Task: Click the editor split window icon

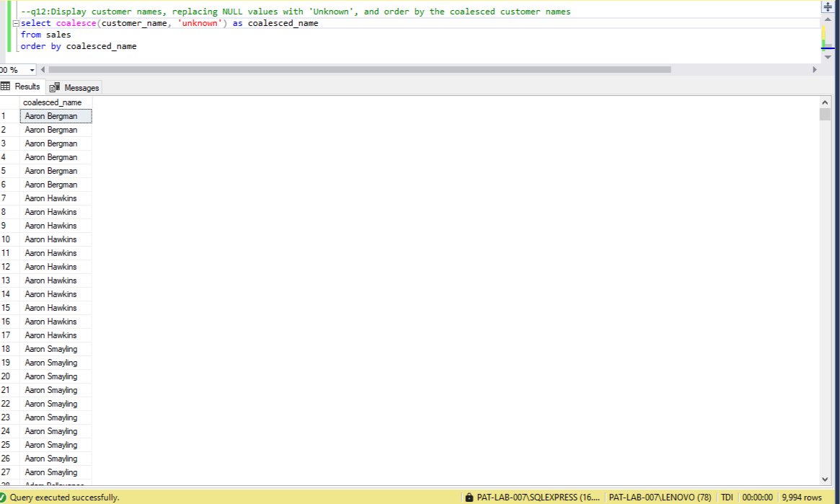Action: click(828, 6)
